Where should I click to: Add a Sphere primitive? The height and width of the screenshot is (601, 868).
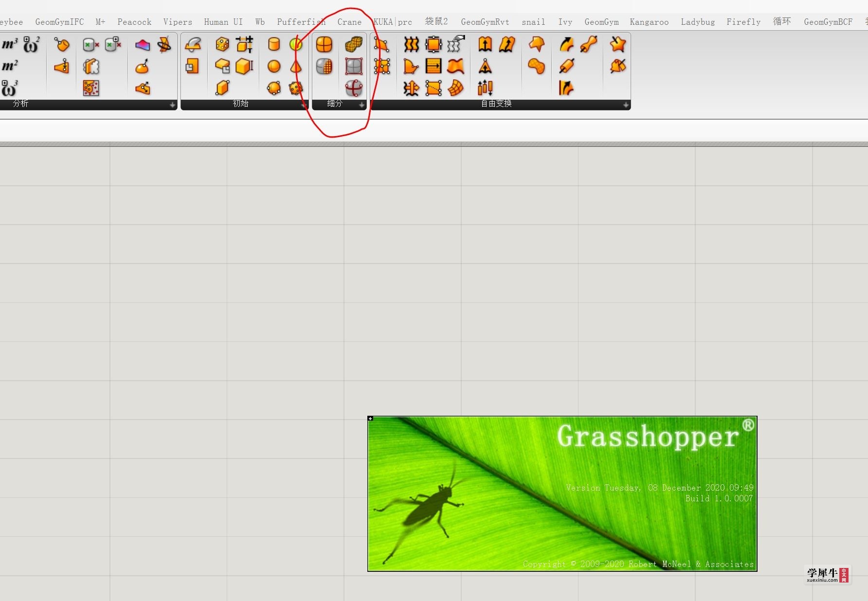274,66
